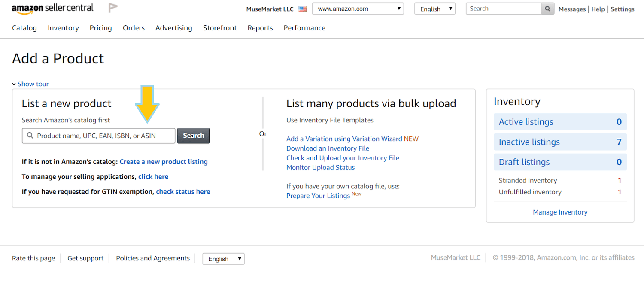644x284 pixels.
Task: Click check status here for GTIN exemption
Action: pyautogui.click(x=183, y=192)
